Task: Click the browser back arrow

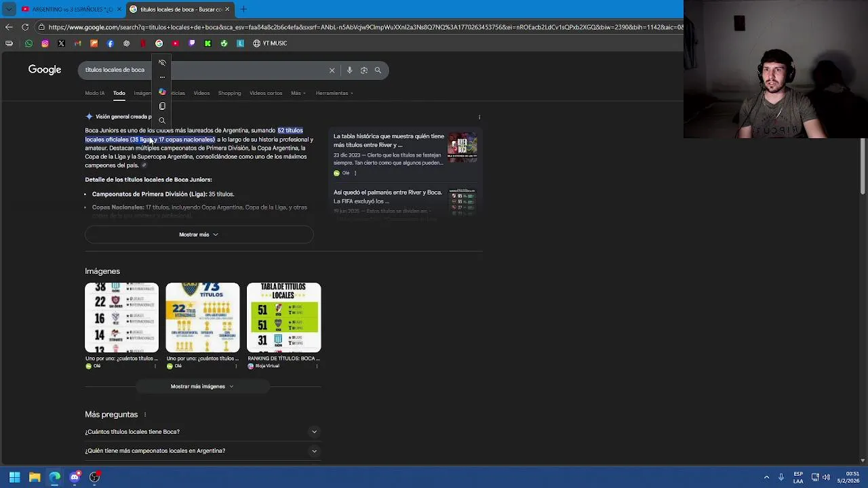Action: click(x=9, y=27)
